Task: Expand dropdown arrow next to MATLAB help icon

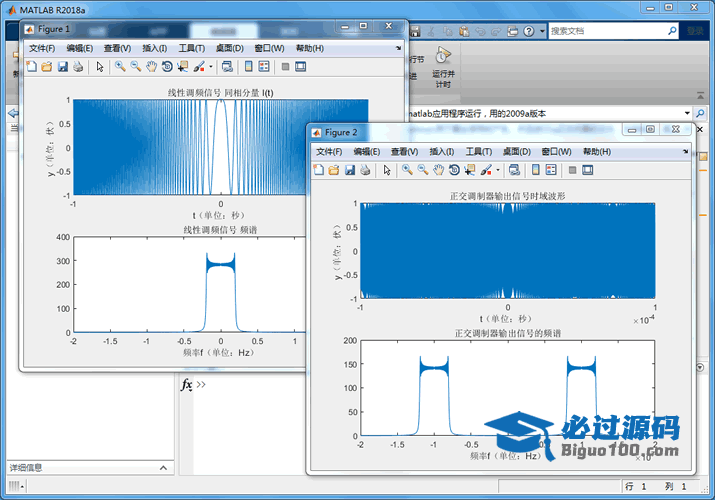Action: (542, 31)
